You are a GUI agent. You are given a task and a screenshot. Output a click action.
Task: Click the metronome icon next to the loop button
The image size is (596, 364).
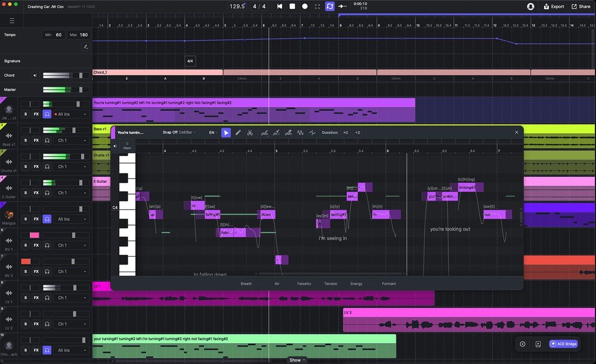pyautogui.click(x=317, y=6)
